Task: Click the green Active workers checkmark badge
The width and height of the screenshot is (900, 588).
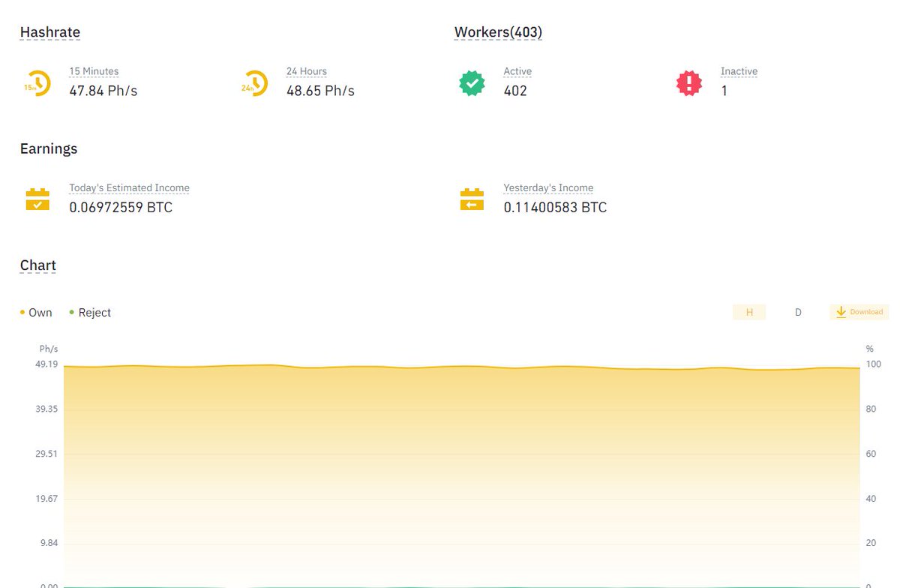Action: [x=472, y=83]
